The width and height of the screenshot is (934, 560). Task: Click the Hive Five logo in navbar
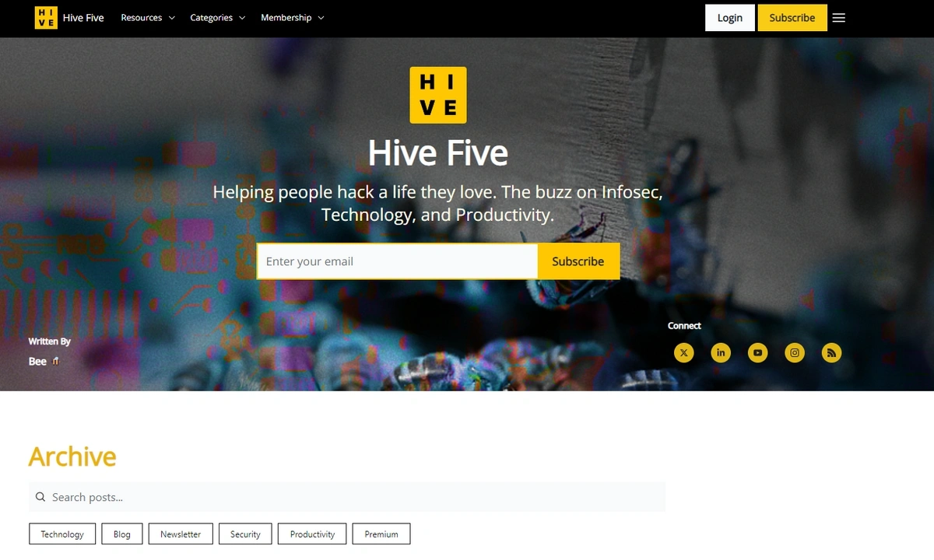pos(69,18)
